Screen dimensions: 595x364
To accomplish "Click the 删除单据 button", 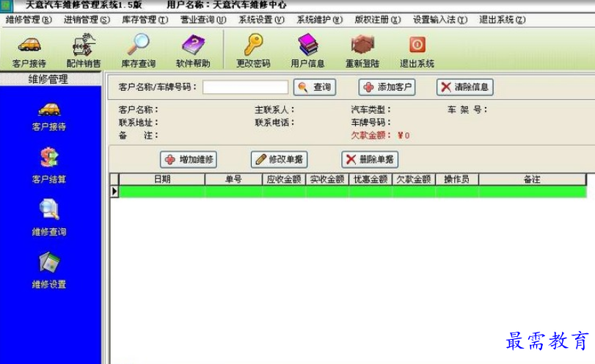I will pos(370,159).
